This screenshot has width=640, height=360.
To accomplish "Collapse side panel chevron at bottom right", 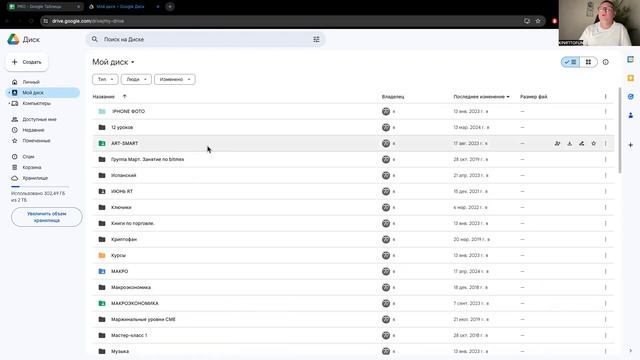I will pyautogui.click(x=631, y=351).
